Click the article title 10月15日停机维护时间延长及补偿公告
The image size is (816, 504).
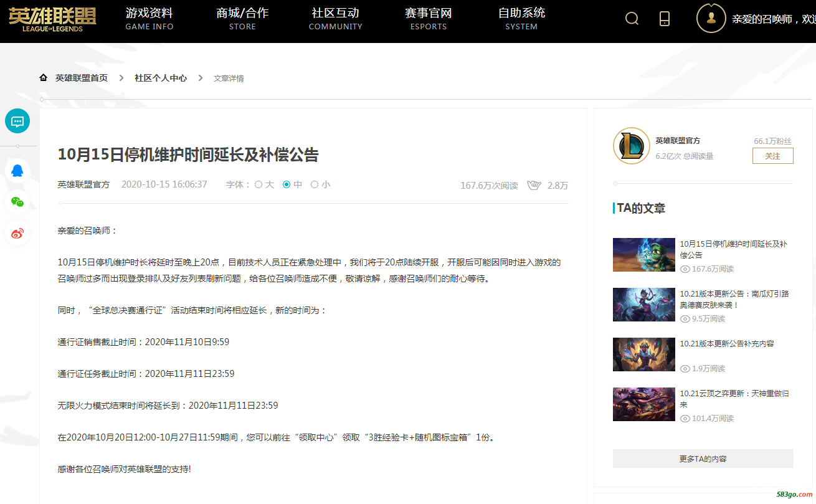188,155
